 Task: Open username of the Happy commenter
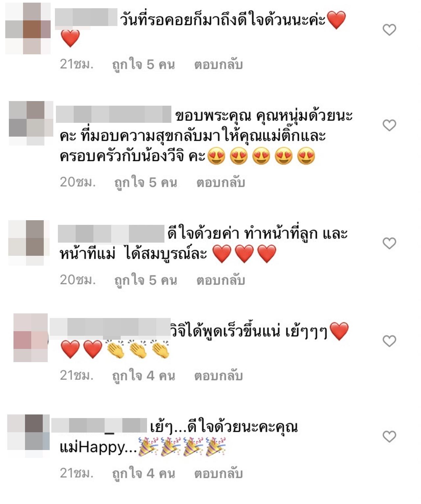(99, 425)
